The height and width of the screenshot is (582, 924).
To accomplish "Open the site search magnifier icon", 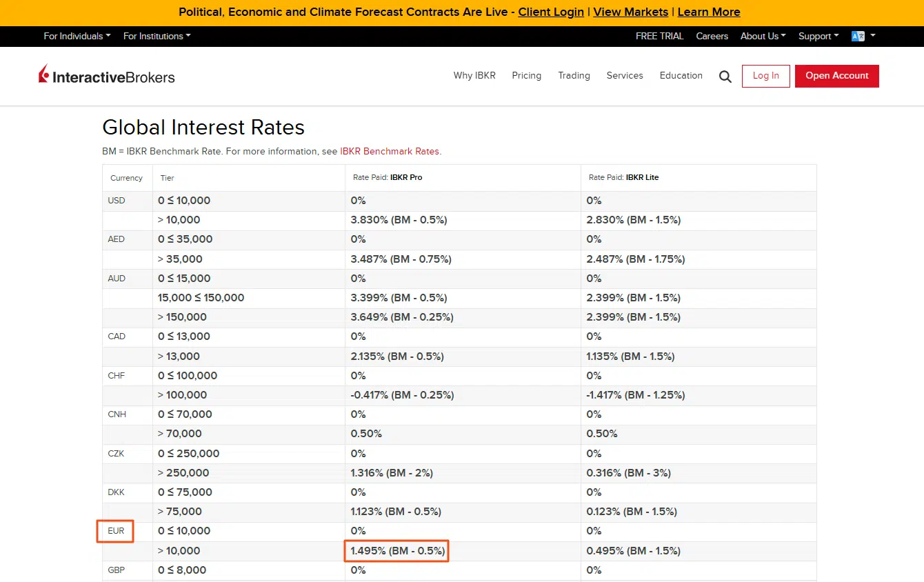I will (725, 77).
